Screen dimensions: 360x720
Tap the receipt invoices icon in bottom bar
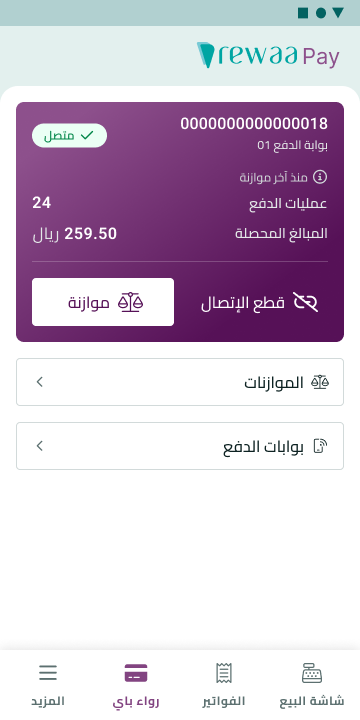pyautogui.click(x=224, y=674)
